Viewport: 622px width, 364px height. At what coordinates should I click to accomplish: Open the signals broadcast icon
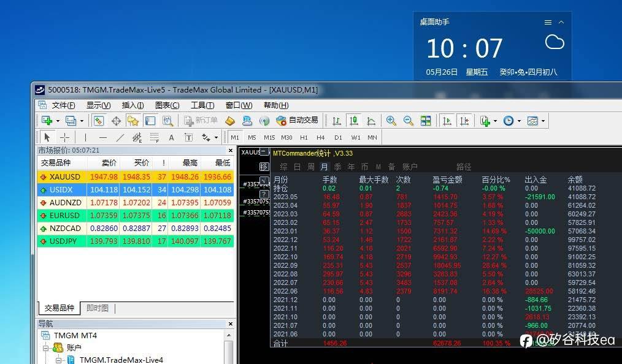pyautogui.click(x=264, y=120)
